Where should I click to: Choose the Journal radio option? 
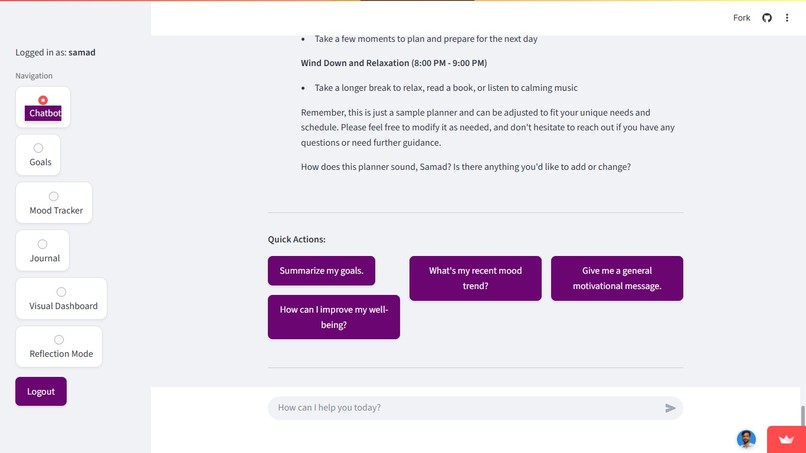(42, 244)
